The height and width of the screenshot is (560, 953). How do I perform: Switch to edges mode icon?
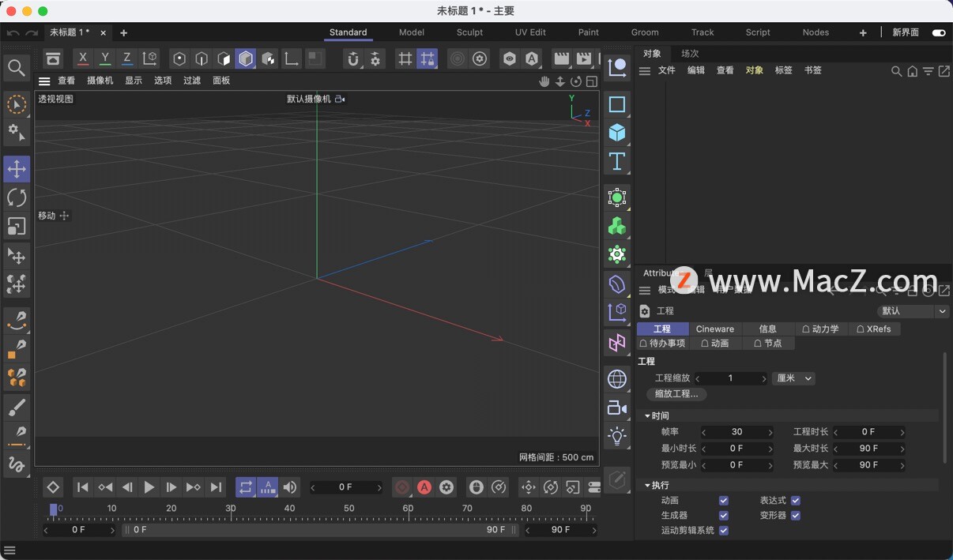[x=202, y=58]
